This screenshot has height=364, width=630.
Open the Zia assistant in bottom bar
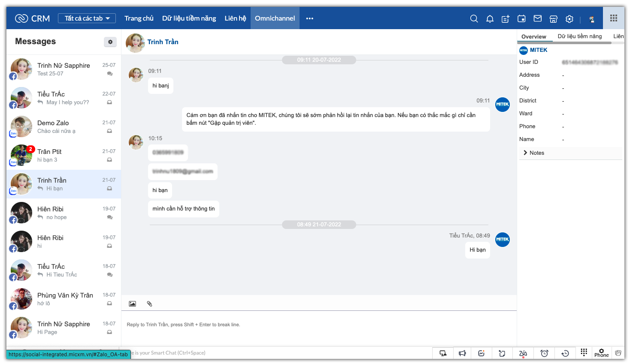pyautogui.click(x=523, y=353)
